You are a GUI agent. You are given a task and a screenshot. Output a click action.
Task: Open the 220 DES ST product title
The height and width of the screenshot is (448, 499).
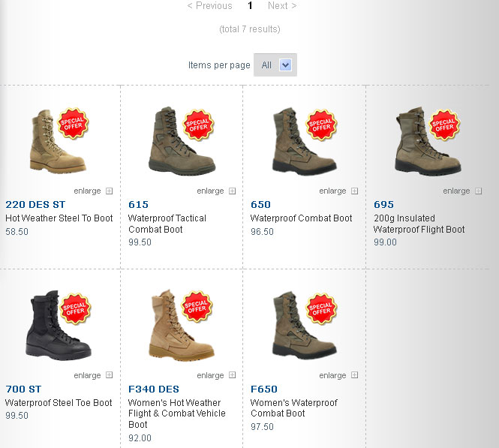pyautogui.click(x=35, y=205)
